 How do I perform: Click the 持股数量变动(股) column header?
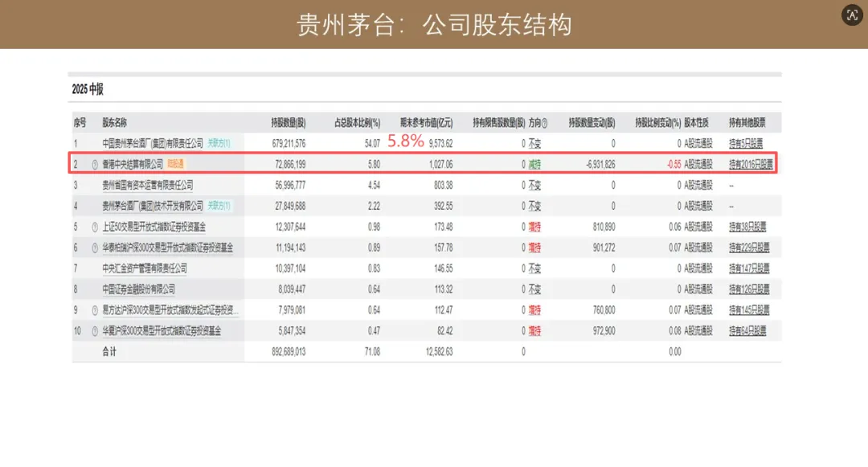592,123
